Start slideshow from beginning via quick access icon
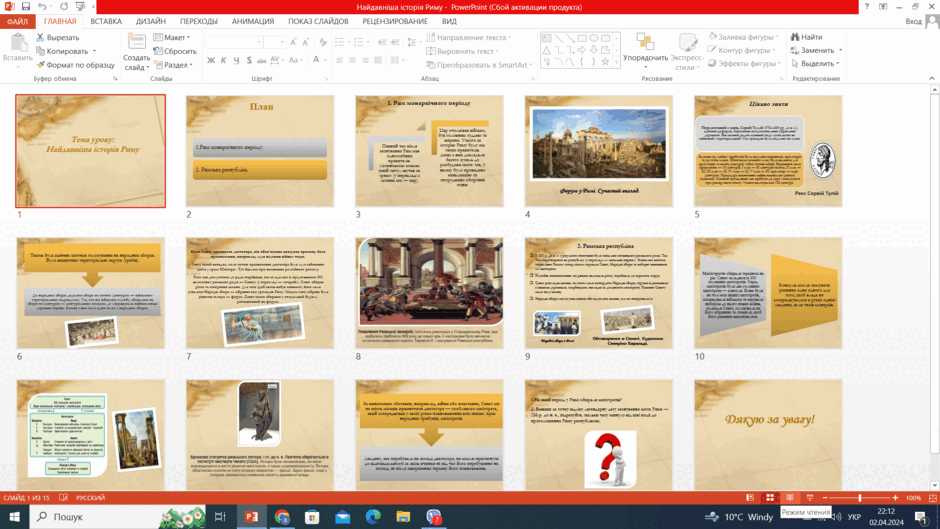The width and height of the screenshot is (940, 529). tap(80, 7)
